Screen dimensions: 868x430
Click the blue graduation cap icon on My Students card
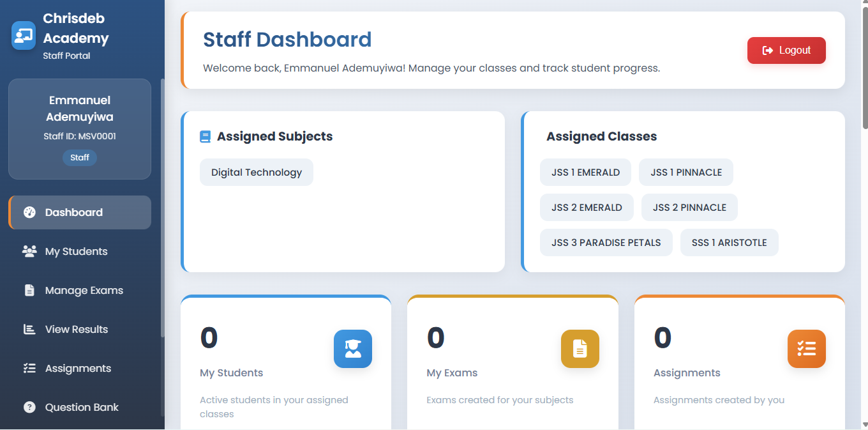pos(353,349)
